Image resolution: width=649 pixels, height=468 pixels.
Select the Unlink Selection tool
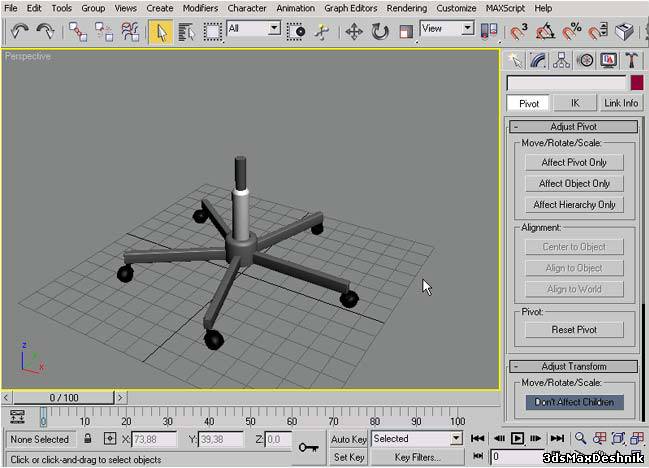click(x=103, y=31)
